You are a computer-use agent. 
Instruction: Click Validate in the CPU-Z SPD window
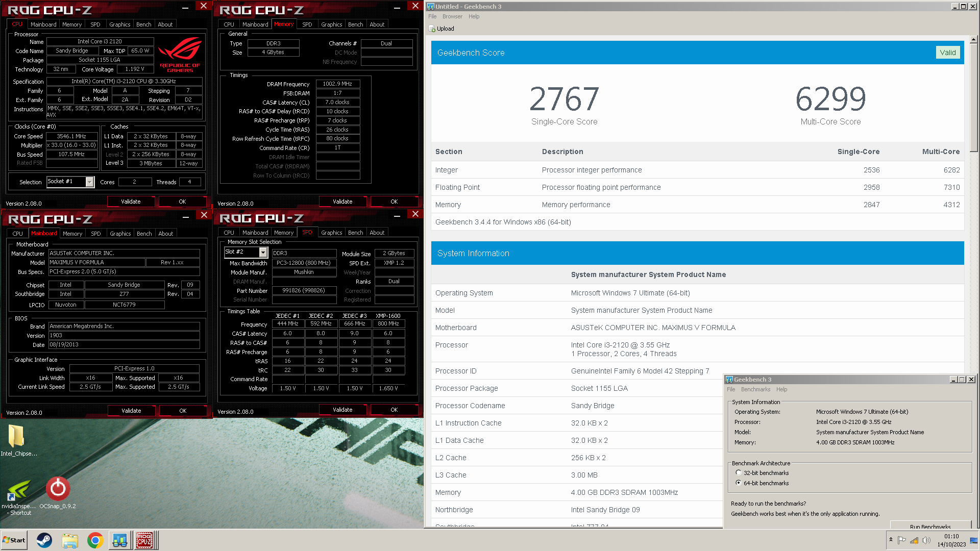click(x=342, y=410)
